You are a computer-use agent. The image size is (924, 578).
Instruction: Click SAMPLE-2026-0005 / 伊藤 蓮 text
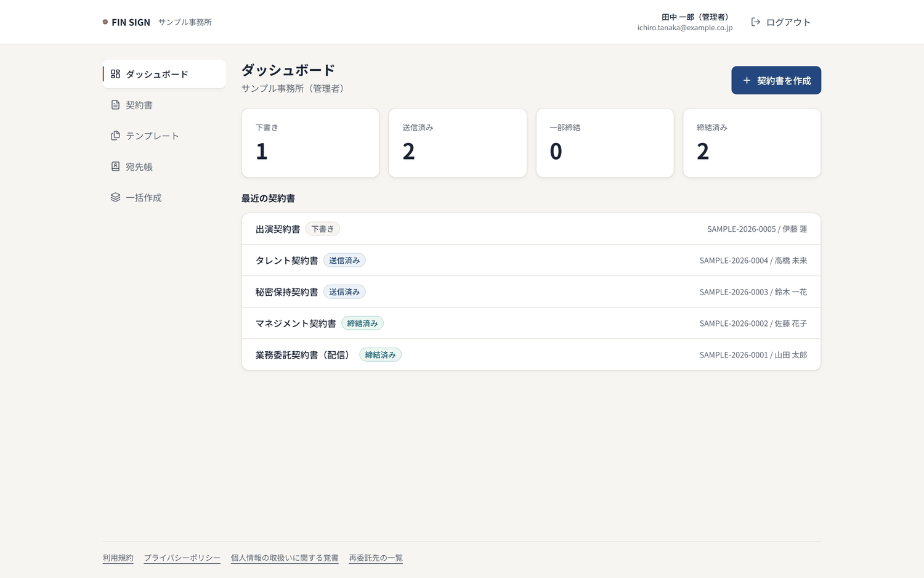[757, 229]
